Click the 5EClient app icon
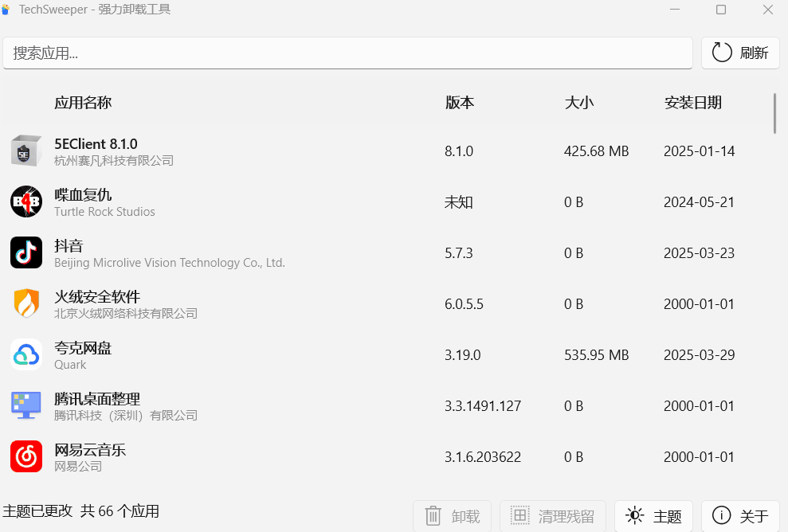Image resolution: width=788 pixels, height=532 pixels. click(26, 151)
